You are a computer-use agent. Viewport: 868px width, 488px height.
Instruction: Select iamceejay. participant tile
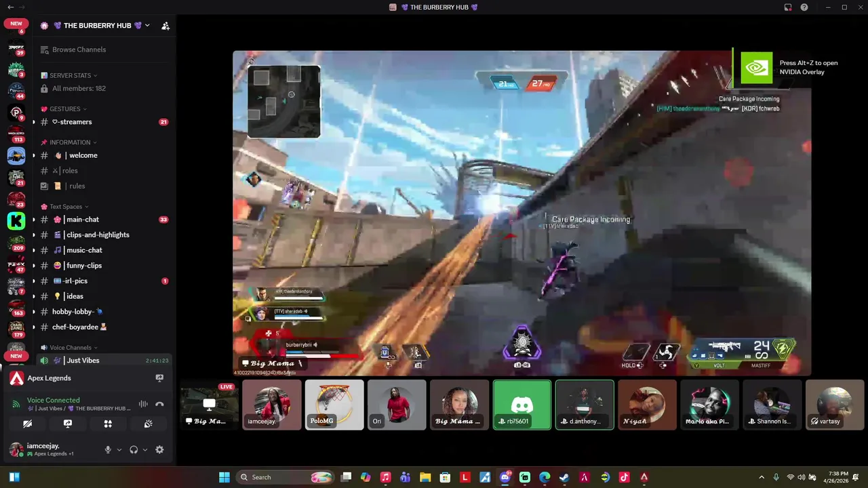tap(272, 405)
